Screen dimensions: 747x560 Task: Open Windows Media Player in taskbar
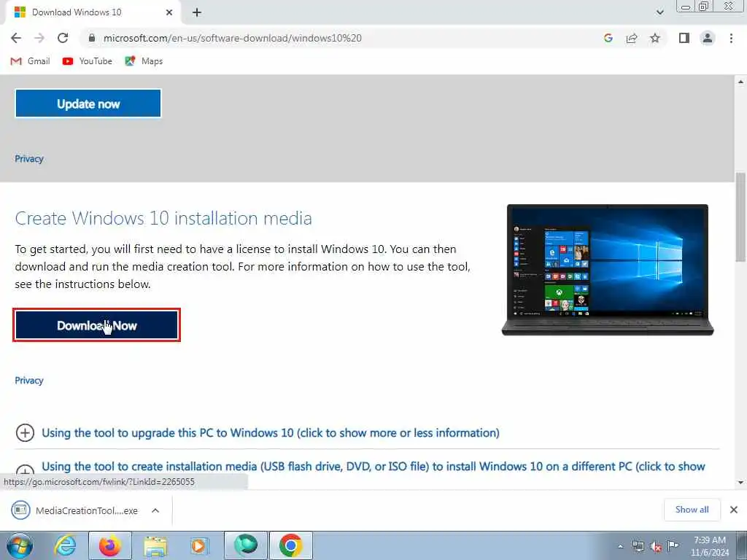pyautogui.click(x=199, y=545)
